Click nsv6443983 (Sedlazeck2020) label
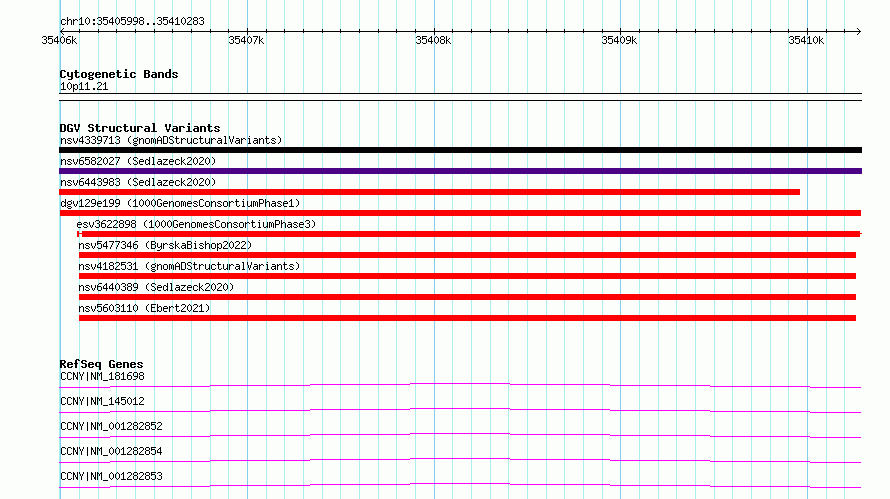 (x=138, y=182)
